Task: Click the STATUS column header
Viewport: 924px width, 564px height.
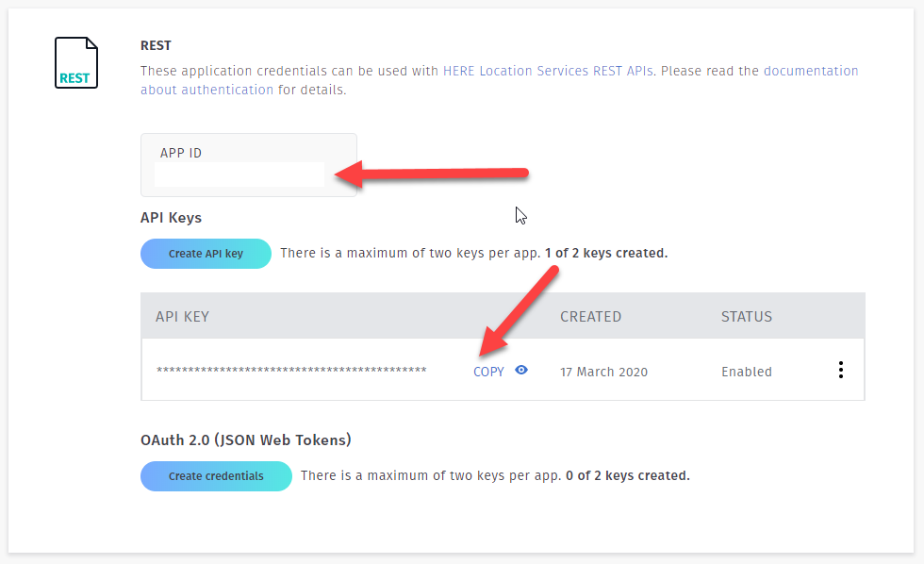Action: (747, 317)
